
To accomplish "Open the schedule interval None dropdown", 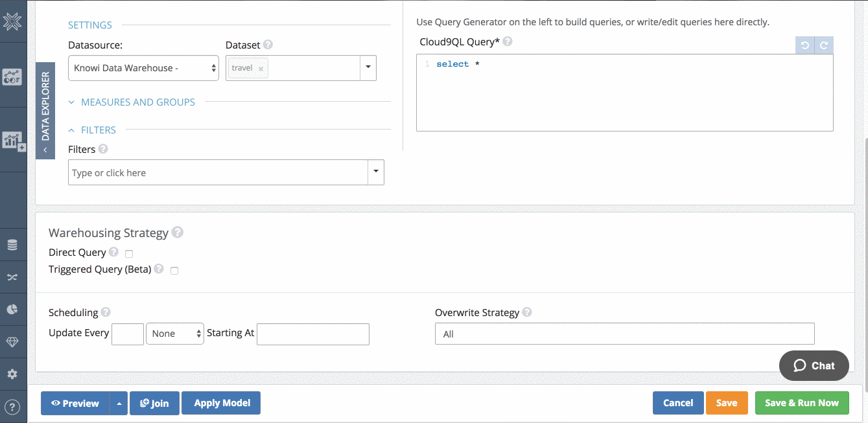I will (x=175, y=334).
